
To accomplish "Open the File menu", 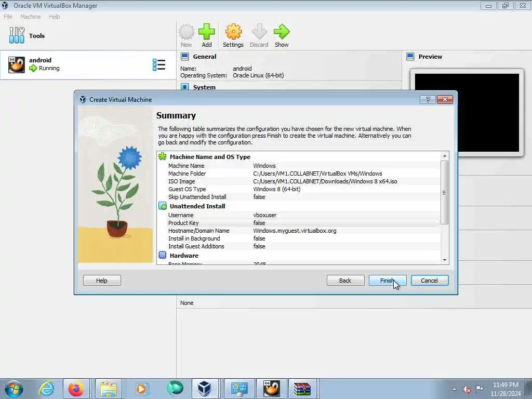I will click(8, 17).
